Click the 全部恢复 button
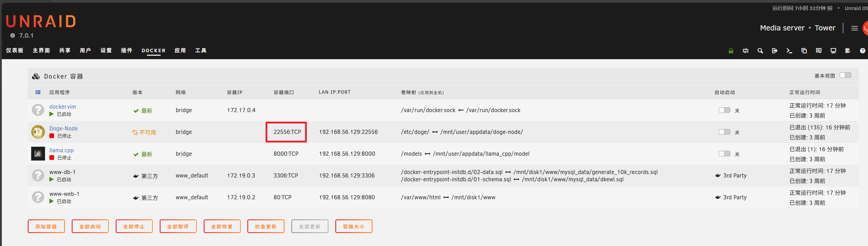This screenshot has width=868, height=246. click(222, 226)
